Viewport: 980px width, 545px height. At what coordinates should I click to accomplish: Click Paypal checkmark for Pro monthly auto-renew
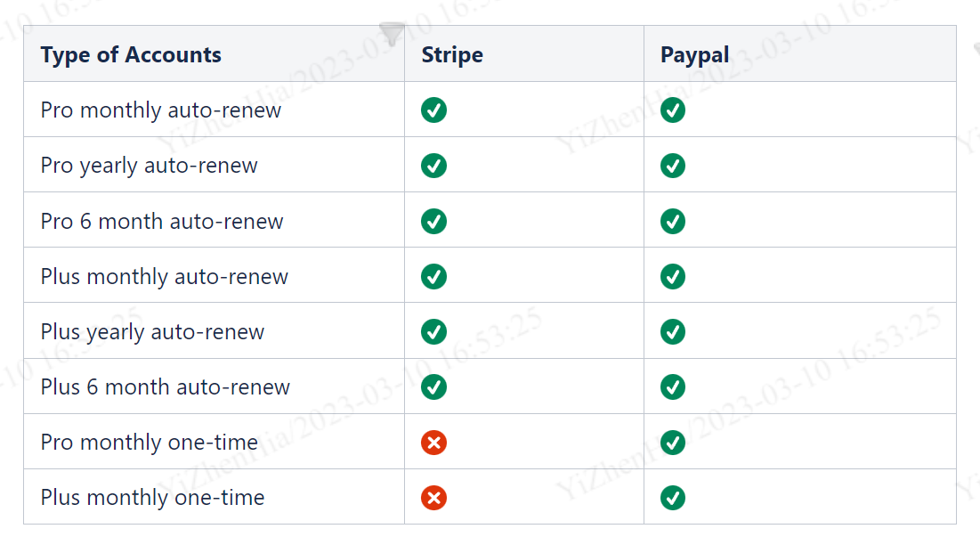(x=673, y=110)
